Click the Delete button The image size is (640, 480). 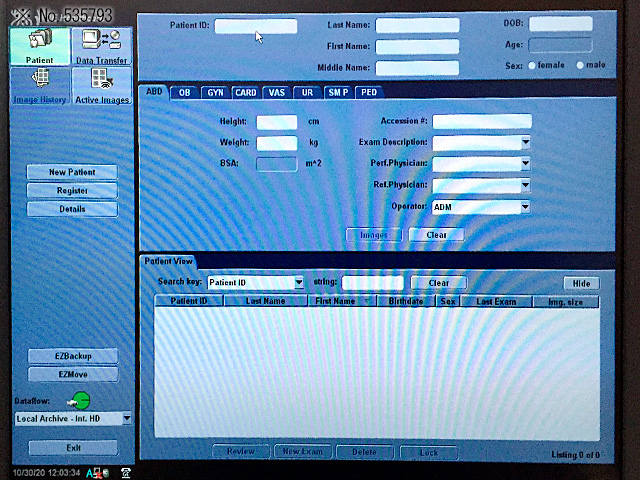coord(364,452)
